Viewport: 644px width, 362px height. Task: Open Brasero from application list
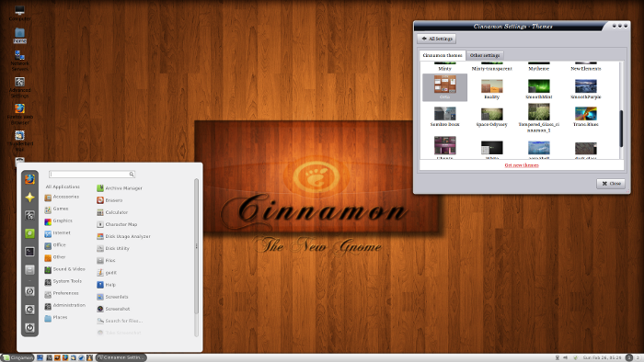point(109,200)
